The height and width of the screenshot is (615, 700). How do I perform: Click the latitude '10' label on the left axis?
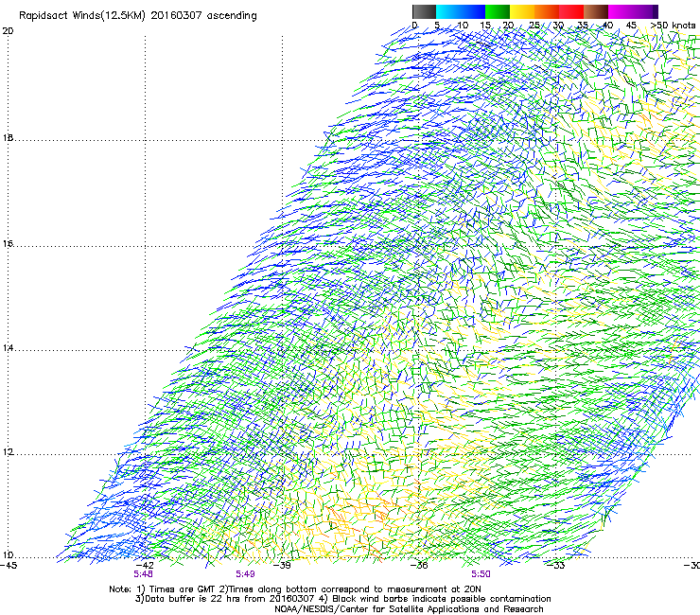click(x=8, y=555)
